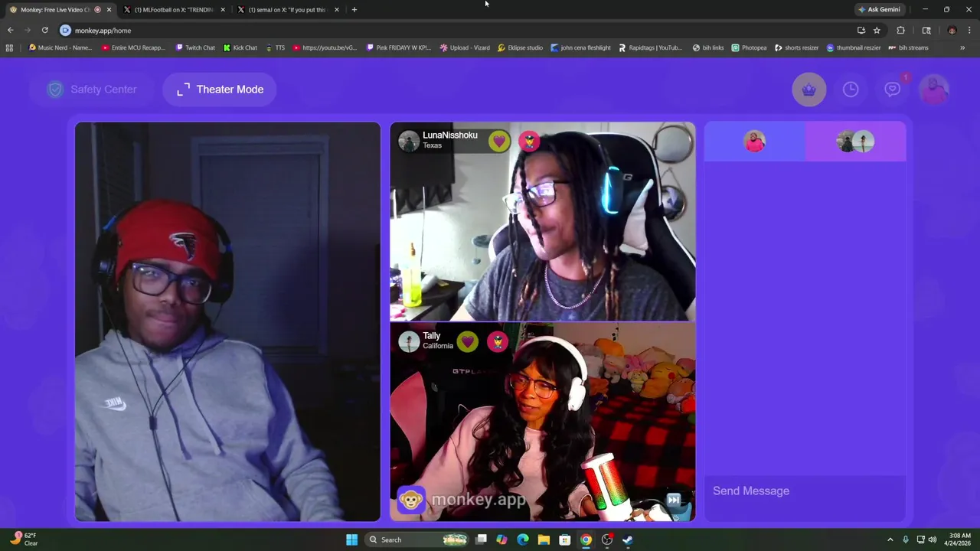The image size is (980, 551).
Task: Open the Chrome apps grid shortcut
Action: [x=9, y=47]
